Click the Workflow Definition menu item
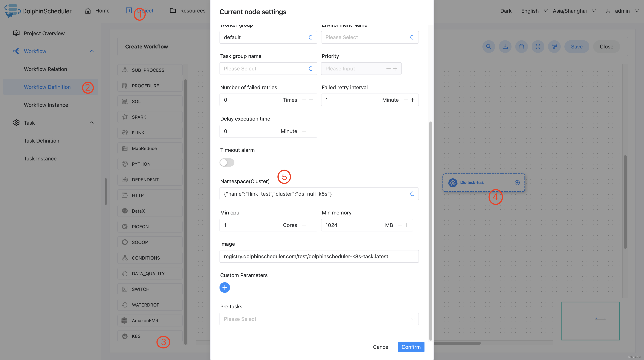This screenshot has width=644, height=360. [47, 87]
